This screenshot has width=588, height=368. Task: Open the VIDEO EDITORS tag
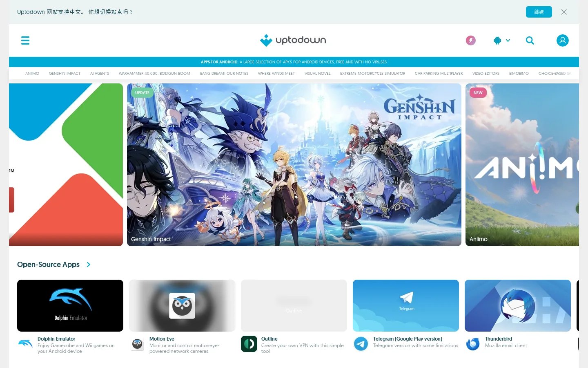click(486, 74)
